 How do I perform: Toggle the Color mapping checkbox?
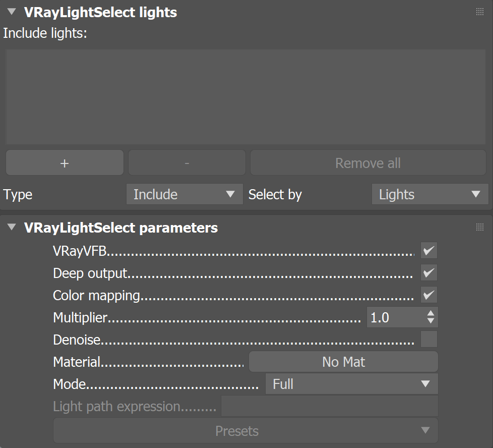(x=428, y=295)
